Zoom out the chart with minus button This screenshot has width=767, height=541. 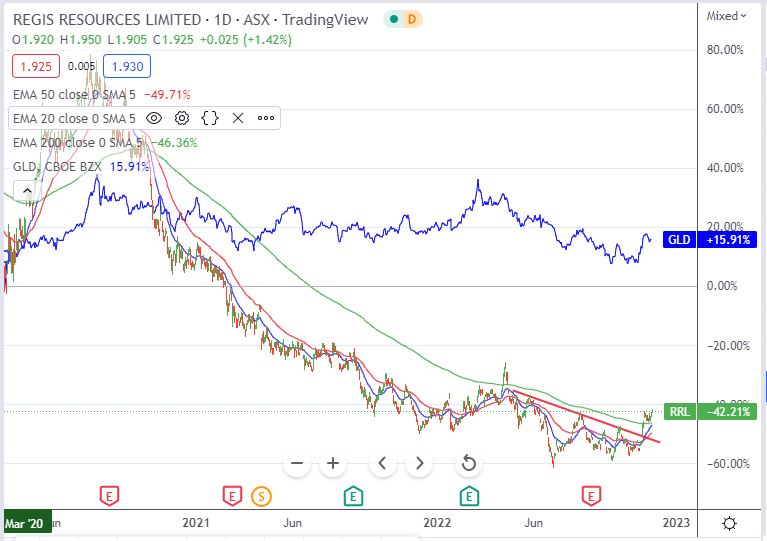coord(297,463)
